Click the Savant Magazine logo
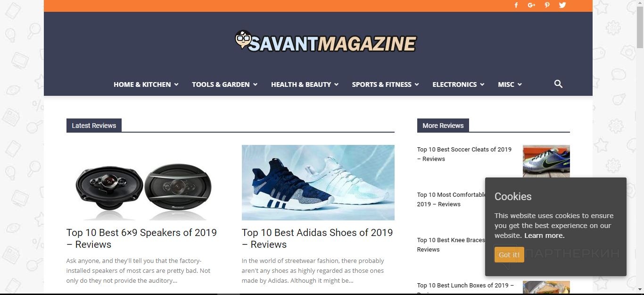 [325, 42]
